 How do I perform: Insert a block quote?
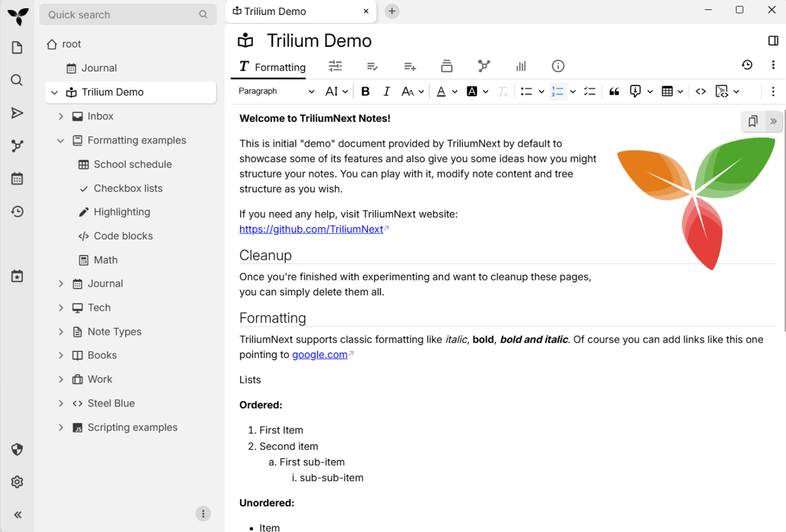pyautogui.click(x=614, y=92)
